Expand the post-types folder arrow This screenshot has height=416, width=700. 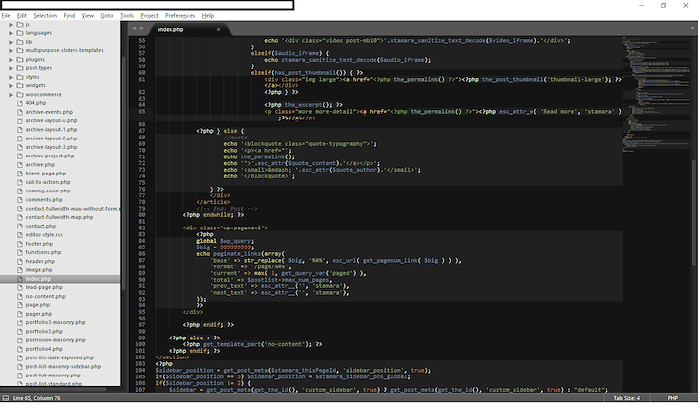coord(11,68)
